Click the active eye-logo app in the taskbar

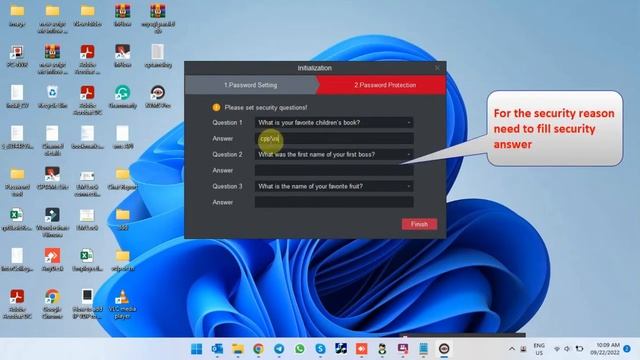(444, 349)
